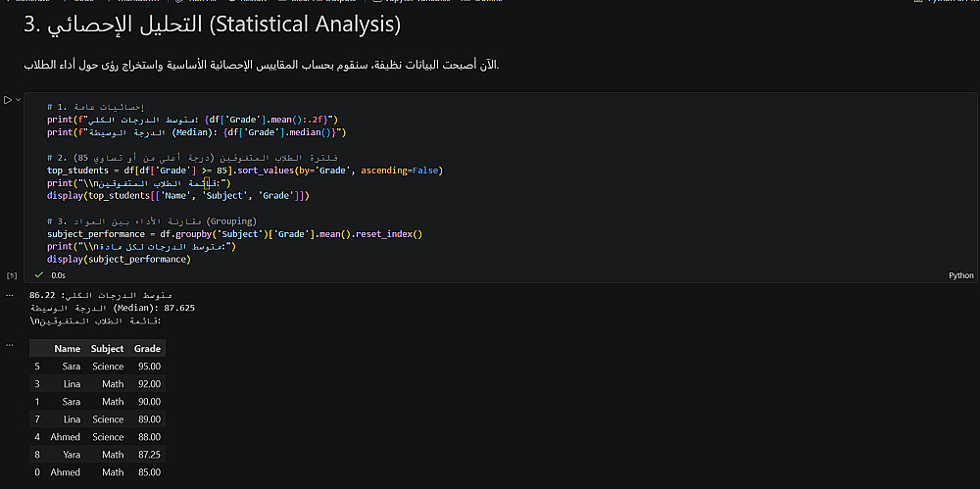Click the display(subject_performance) code line
This screenshot has height=489, width=980.
(118, 260)
